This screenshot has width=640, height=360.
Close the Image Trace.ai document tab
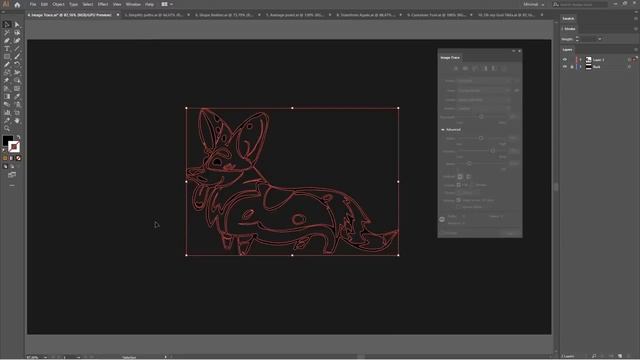point(118,15)
